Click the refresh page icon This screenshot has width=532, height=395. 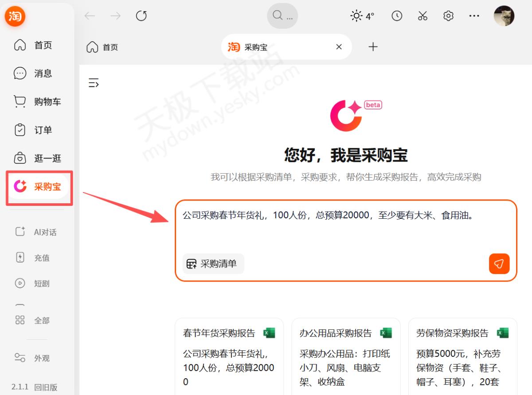[141, 16]
